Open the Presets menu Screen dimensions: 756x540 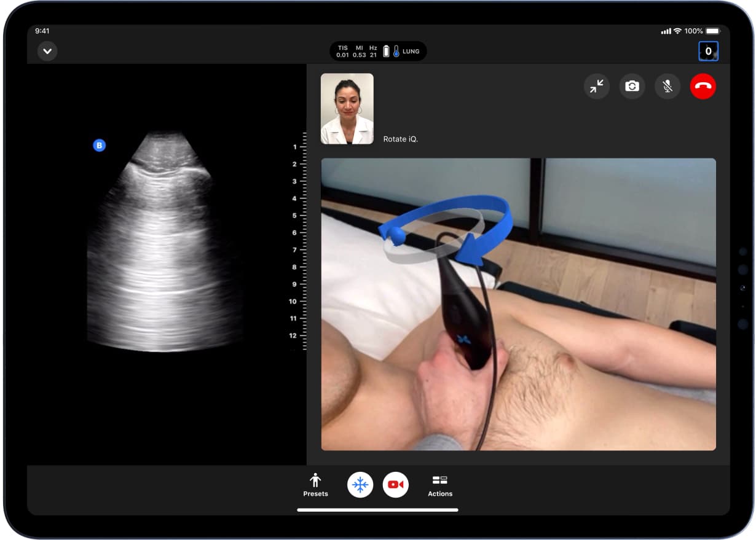315,485
